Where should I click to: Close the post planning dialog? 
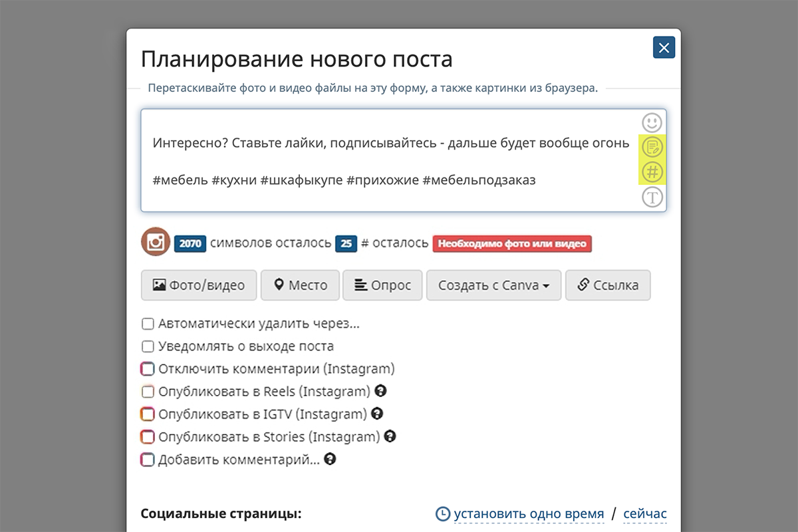[664, 48]
